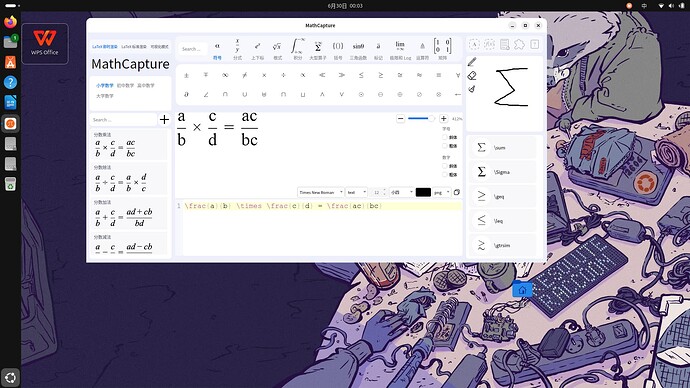690x388 pixels.
Task: Switch to LaTeX 标准渲染 tab
Action: [134, 47]
